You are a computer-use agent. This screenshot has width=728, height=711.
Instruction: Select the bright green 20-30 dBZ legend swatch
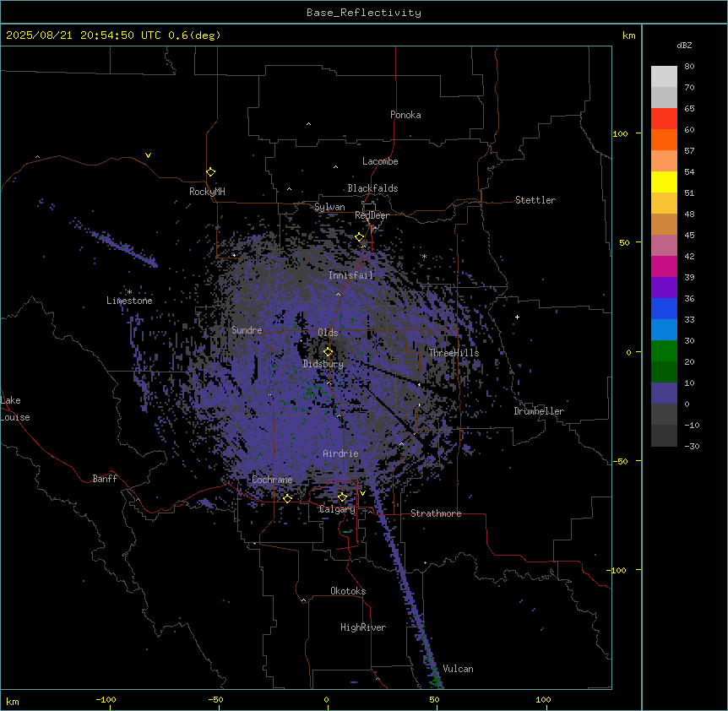664,351
